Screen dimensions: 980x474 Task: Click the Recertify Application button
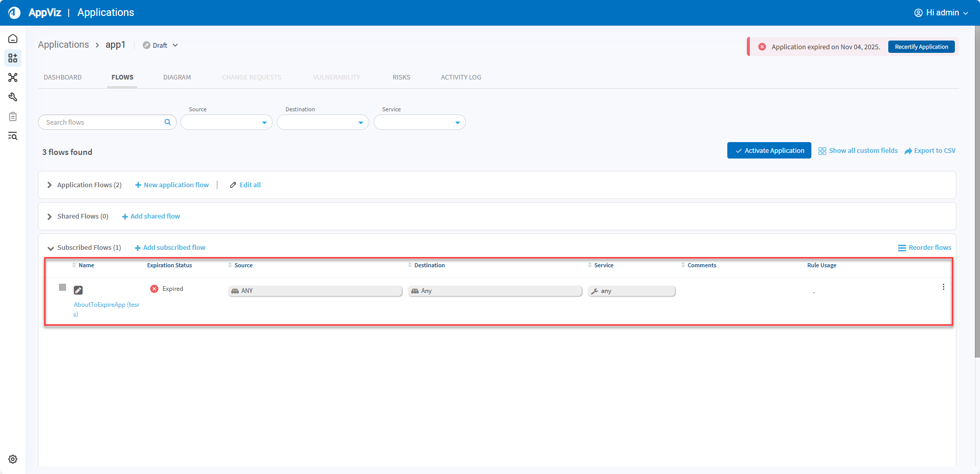point(921,47)
